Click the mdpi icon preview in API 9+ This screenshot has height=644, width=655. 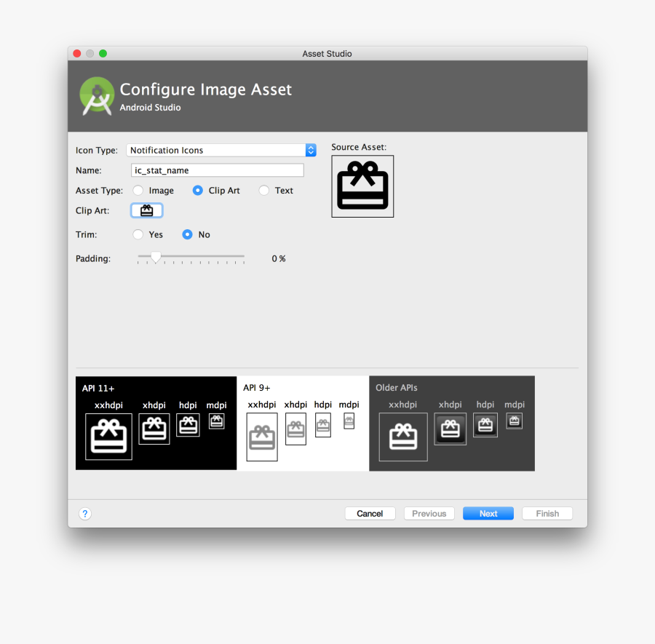pos(349,421)
